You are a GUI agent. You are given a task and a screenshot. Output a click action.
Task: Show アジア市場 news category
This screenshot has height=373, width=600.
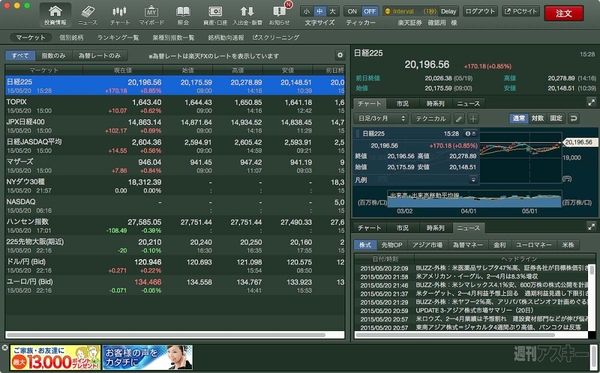coord(427,245)
